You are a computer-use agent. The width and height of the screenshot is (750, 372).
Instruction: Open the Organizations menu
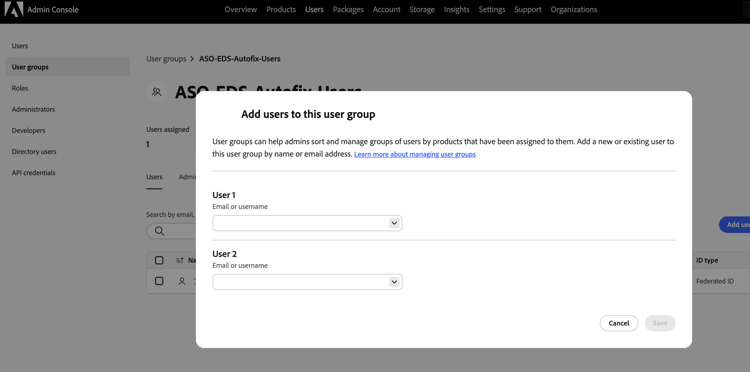click(574, 10)
